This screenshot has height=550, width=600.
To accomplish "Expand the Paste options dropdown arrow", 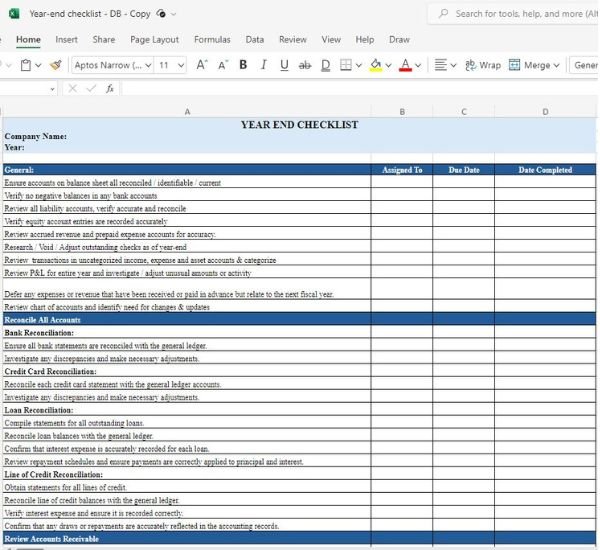I will pos(38,65).
